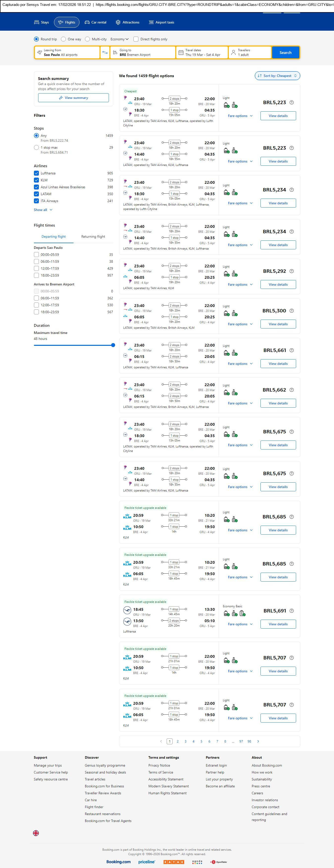Enable Direct flights only checkbox
This screenshot has height=868, width=334.
(x=136, y=39)
